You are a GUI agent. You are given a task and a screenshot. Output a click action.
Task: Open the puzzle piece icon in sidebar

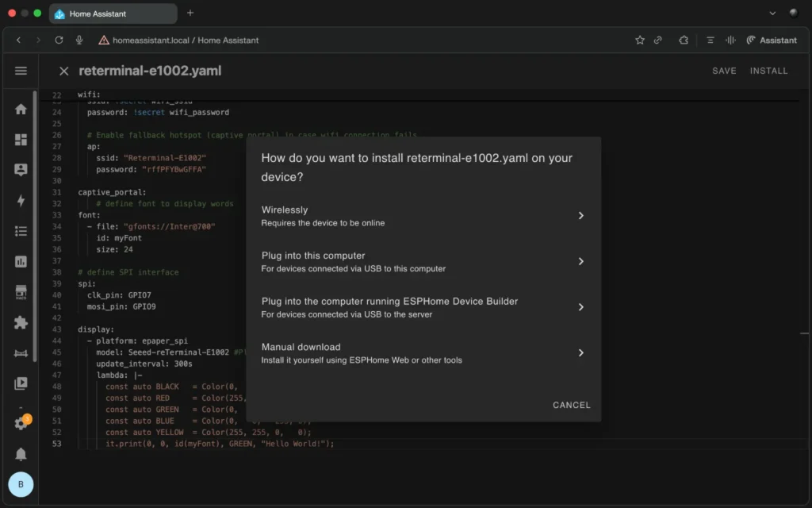(21, 322)
